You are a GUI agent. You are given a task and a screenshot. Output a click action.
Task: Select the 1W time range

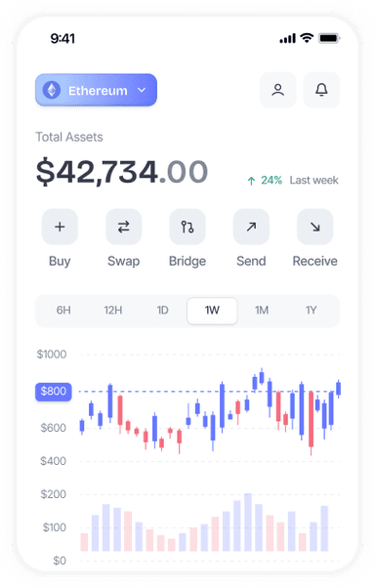coord(212,311)
